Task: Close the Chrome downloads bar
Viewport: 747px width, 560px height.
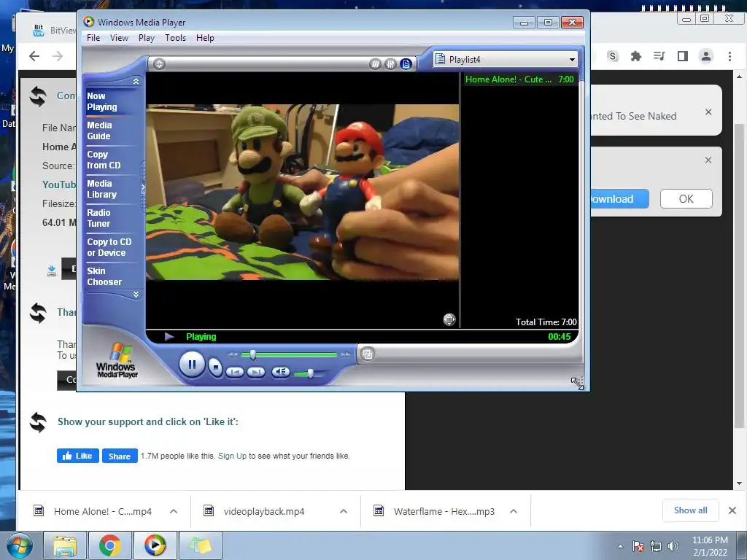Action: (732, 510)
